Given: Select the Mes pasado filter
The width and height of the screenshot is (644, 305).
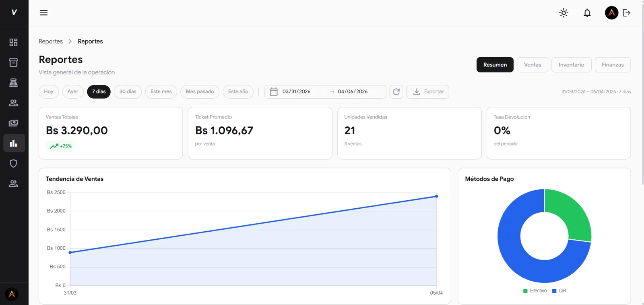Looking at the screenshot, I should coord(200,91).
